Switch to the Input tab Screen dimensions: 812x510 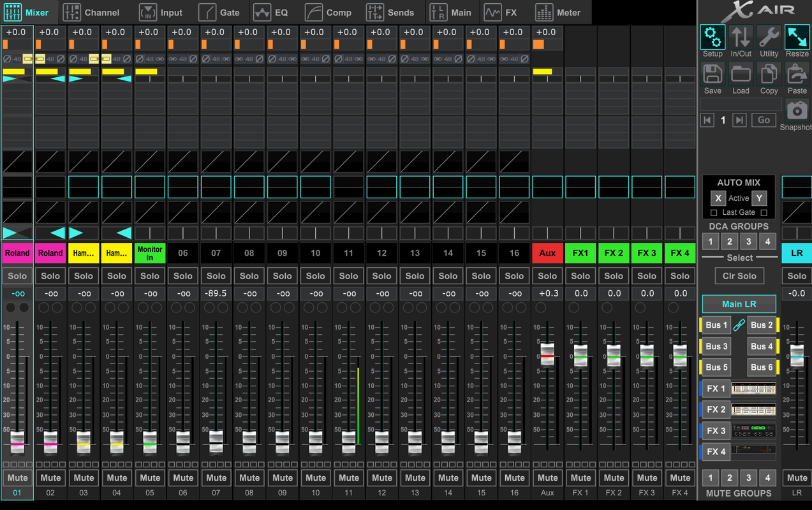(161, 12)
